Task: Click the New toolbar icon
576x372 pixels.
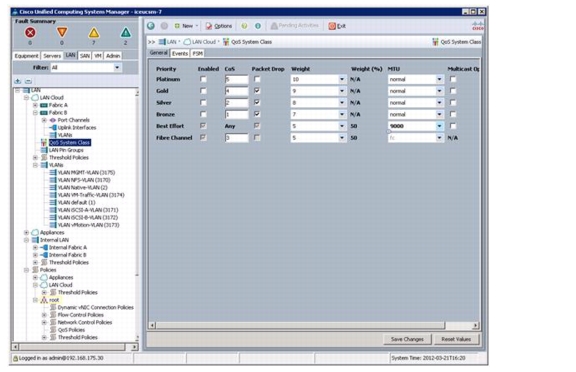Action: coord(177,26)
